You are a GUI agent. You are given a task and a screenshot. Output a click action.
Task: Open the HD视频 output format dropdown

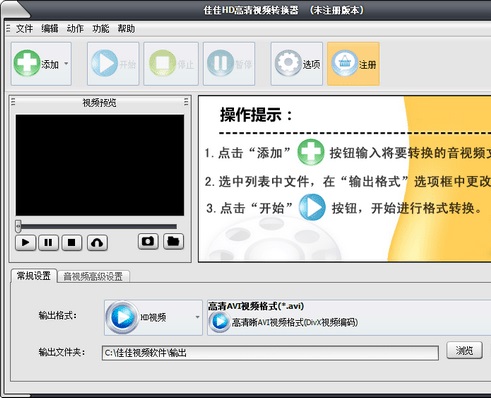(x=153, y=317)
